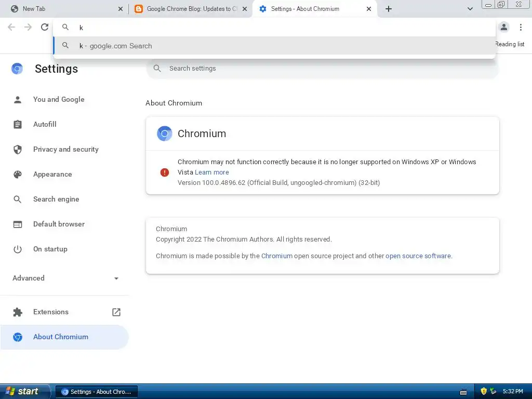Click the Default browser window icon
The height and width of the screenshot is (399, 532).
click(x=18, y=224)
